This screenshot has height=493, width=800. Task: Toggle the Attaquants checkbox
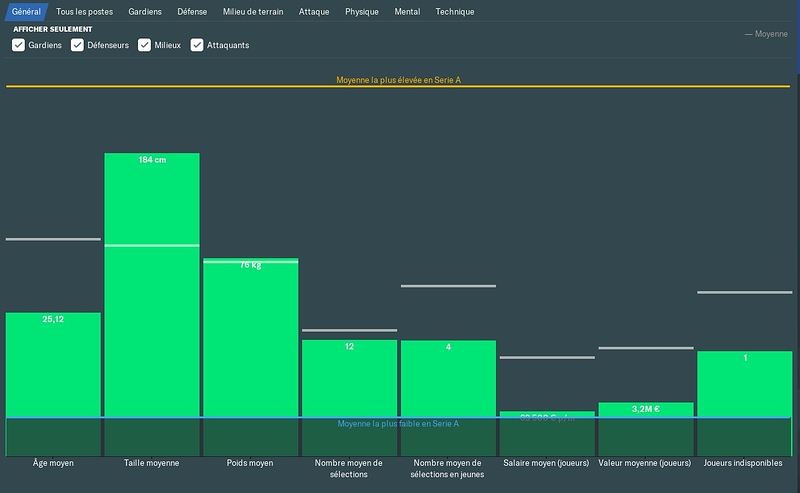(x=197, y=45)
